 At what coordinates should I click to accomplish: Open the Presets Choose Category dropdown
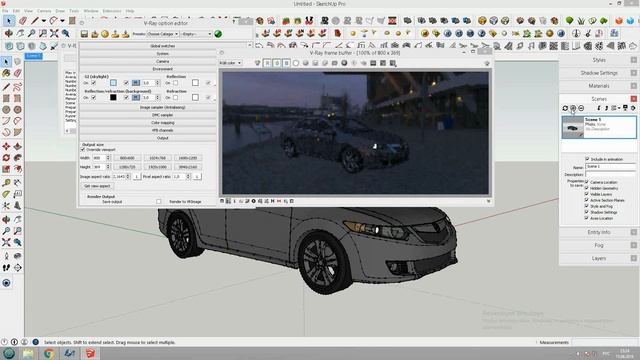(x=162, y=34)
